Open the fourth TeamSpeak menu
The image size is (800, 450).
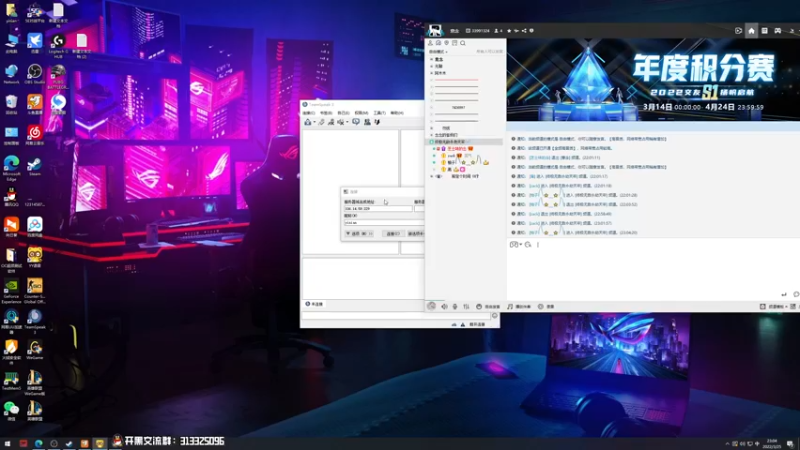point(361,113)
